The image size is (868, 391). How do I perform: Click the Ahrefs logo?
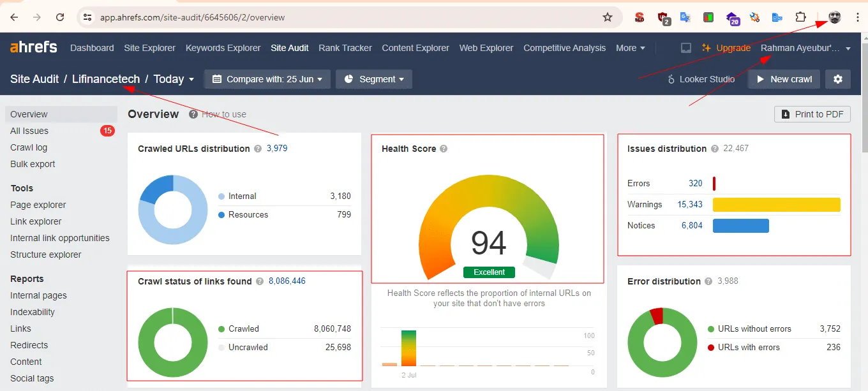pyautogui.click(x=34, y=47)
